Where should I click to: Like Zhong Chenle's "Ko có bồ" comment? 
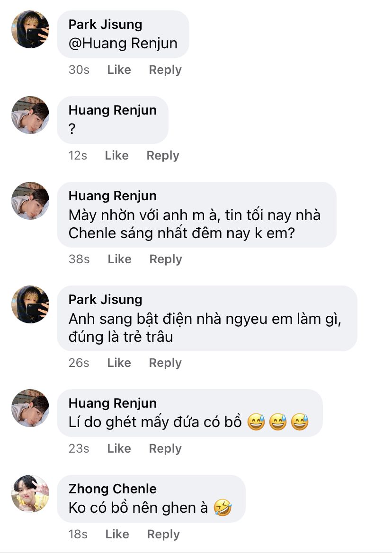click(x=117, y=535)
